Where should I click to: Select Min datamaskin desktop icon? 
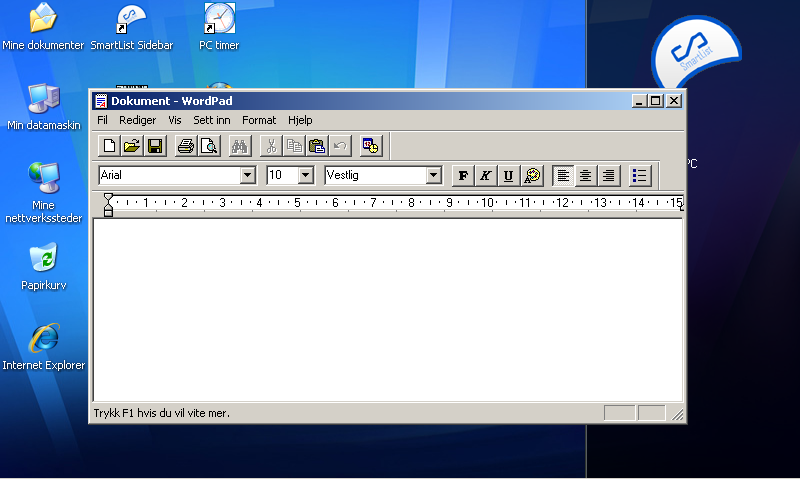pyautogui.click(x=43, y=107)
